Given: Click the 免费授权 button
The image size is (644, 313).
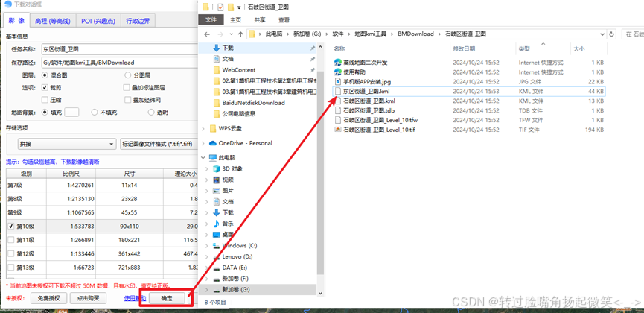Looking at the screenshot, I should [48, 298].
